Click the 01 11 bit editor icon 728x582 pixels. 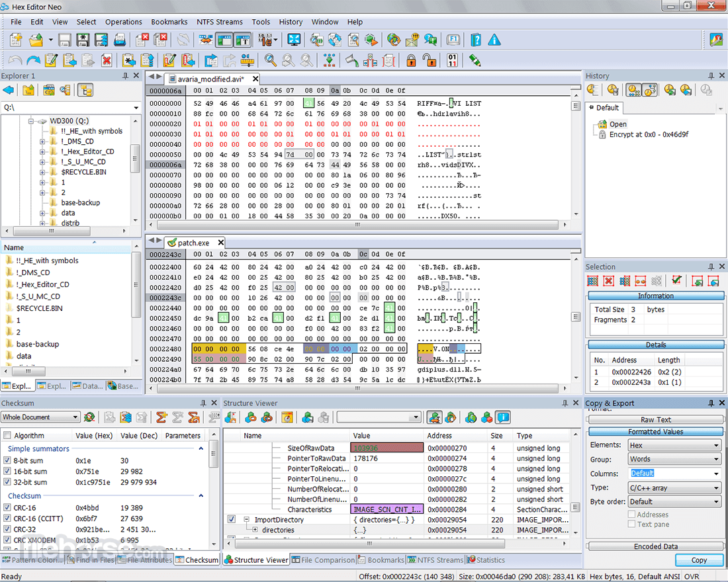pos(452,60)
